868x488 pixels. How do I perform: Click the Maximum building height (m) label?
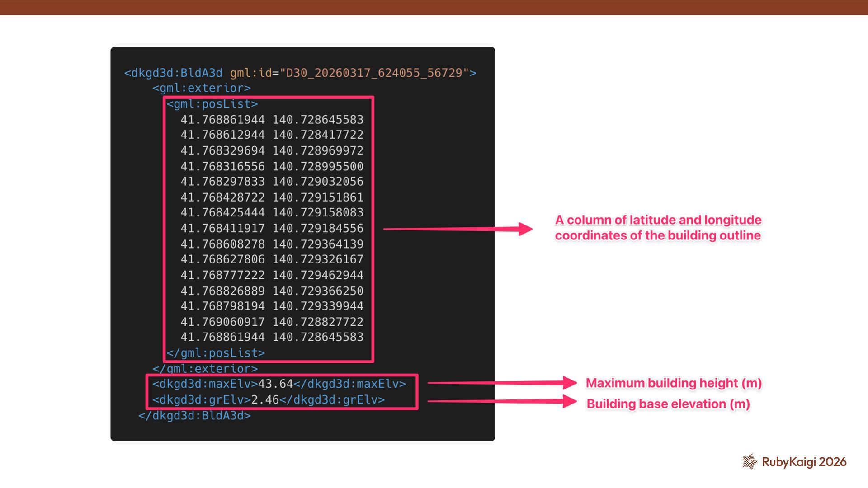(x=673, y=383)
